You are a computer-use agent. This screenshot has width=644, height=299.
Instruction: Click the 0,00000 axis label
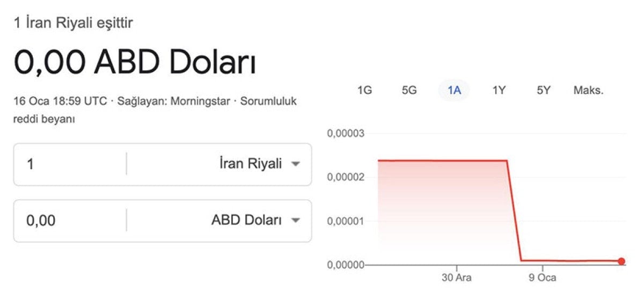346,265
